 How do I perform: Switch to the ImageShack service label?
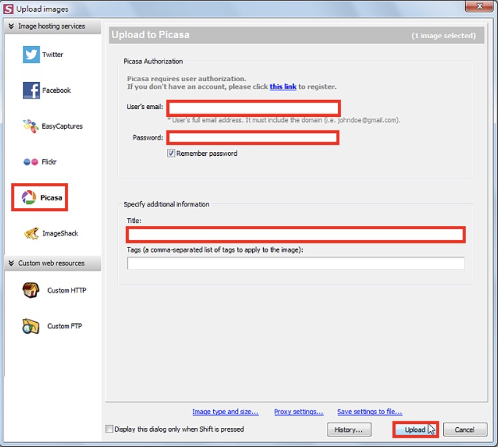tap(60, 234)
